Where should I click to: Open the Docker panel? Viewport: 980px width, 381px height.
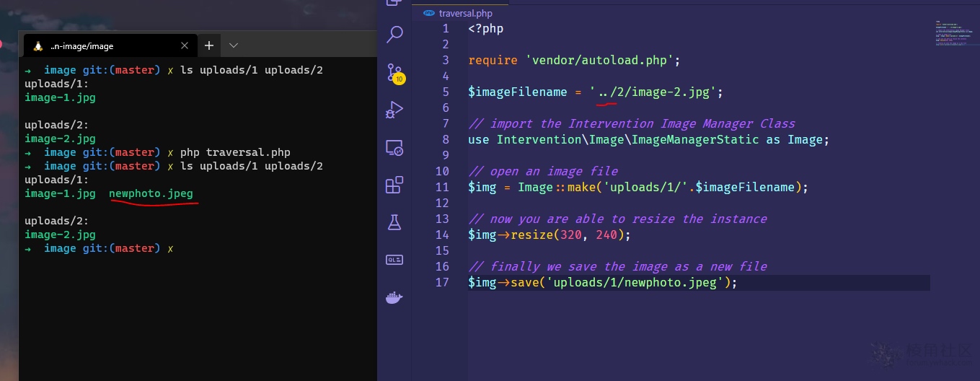pyautogui.click(x=394, y=297)
